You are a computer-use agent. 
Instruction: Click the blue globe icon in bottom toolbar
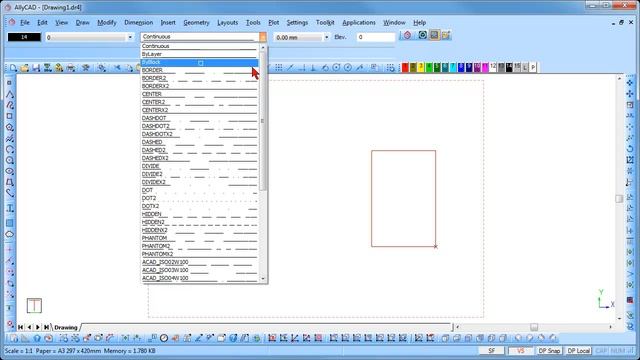(233, 338)
